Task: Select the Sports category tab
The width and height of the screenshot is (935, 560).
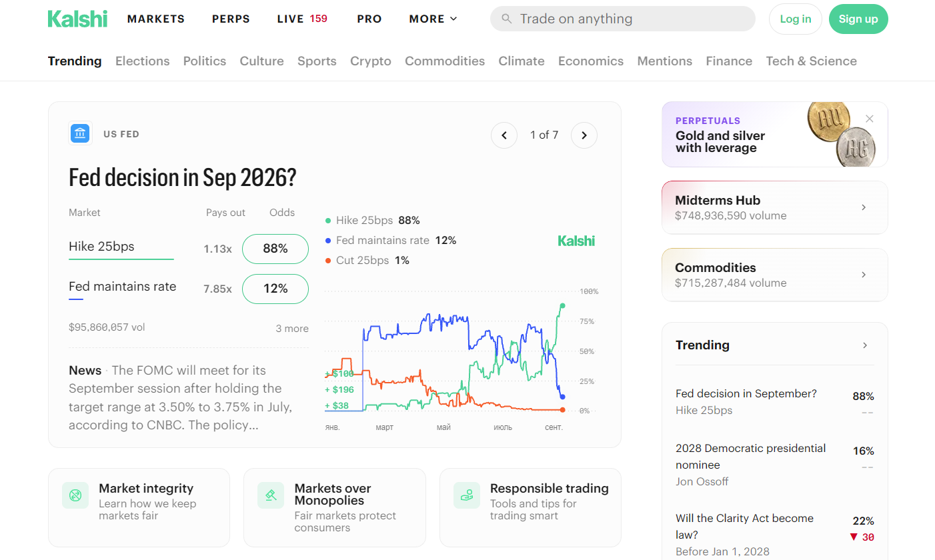Action: (317, 61)
